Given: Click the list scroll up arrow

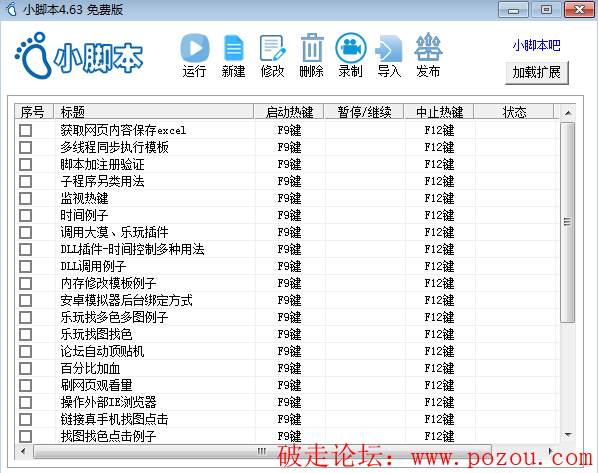Looking at the screenshot, I should tap(568, 113).
